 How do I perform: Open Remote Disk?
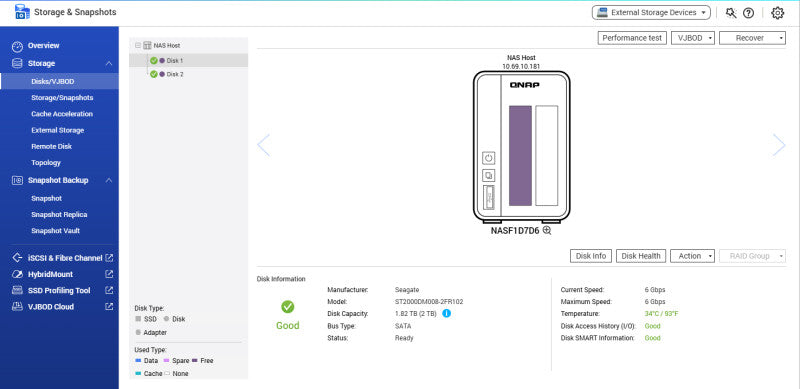(x=52, y=147)
